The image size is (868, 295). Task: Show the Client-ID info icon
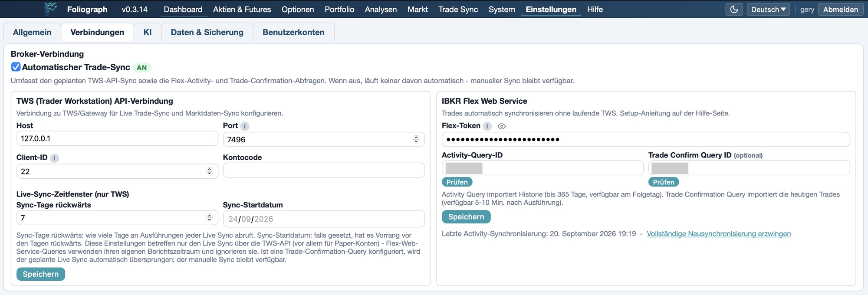54,158
